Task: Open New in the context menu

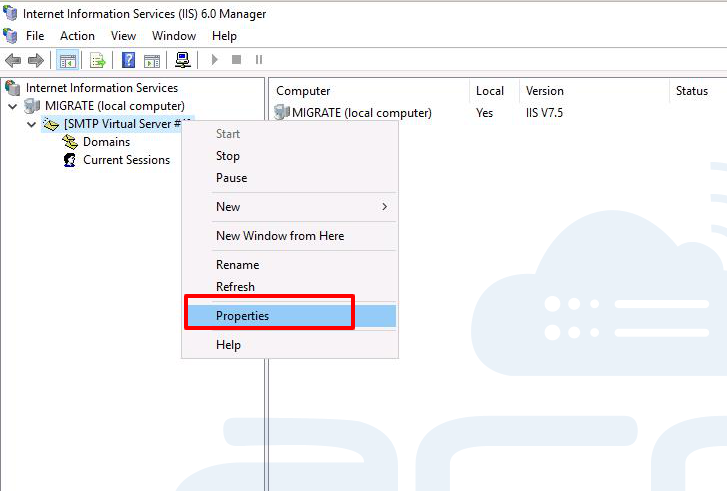Action: [290, 207]
